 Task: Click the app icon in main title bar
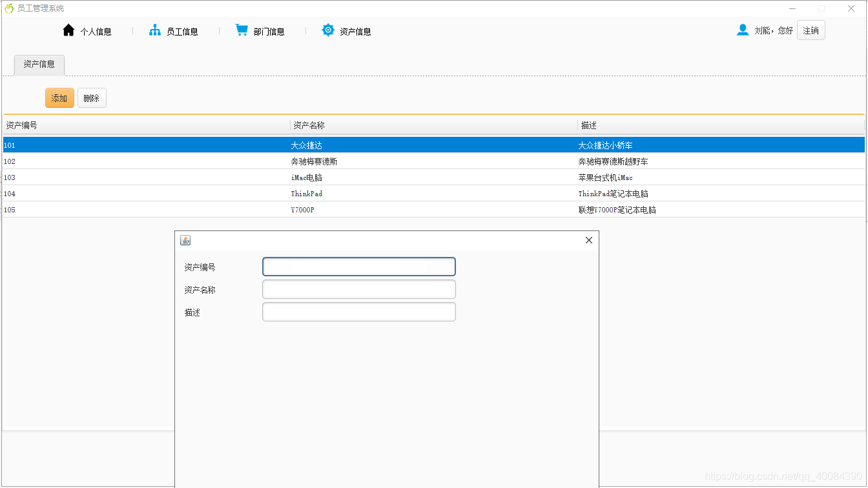(x=9, y=8)
